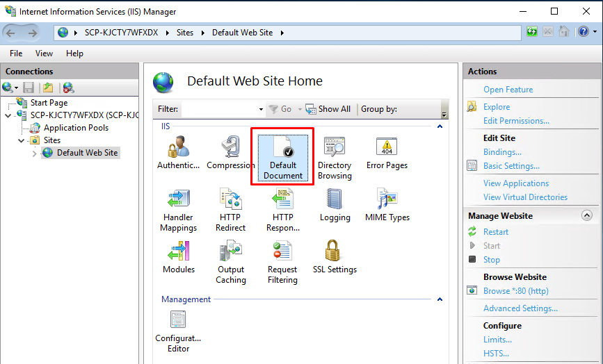
Task: Open the File menu
Action: [16, 53]
